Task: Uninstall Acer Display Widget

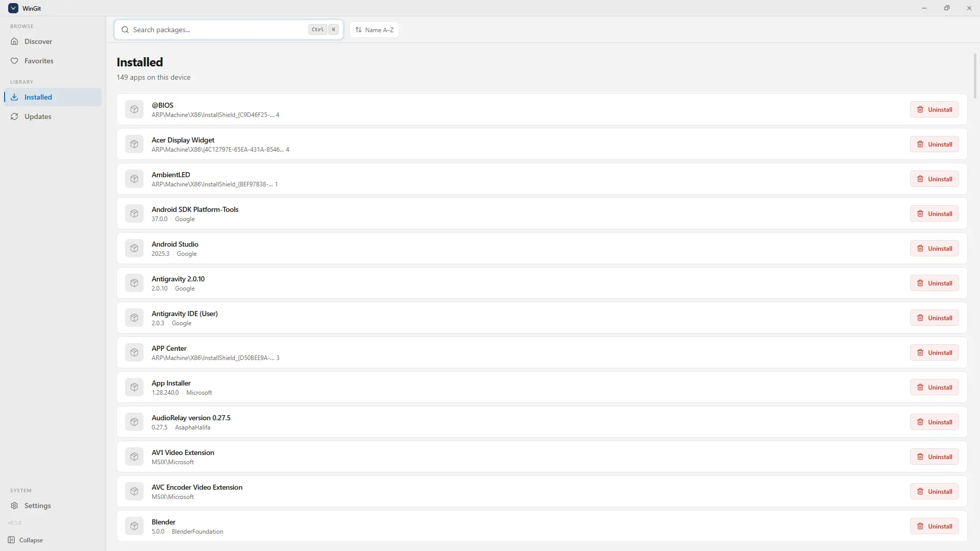Action: coord(934,144)
